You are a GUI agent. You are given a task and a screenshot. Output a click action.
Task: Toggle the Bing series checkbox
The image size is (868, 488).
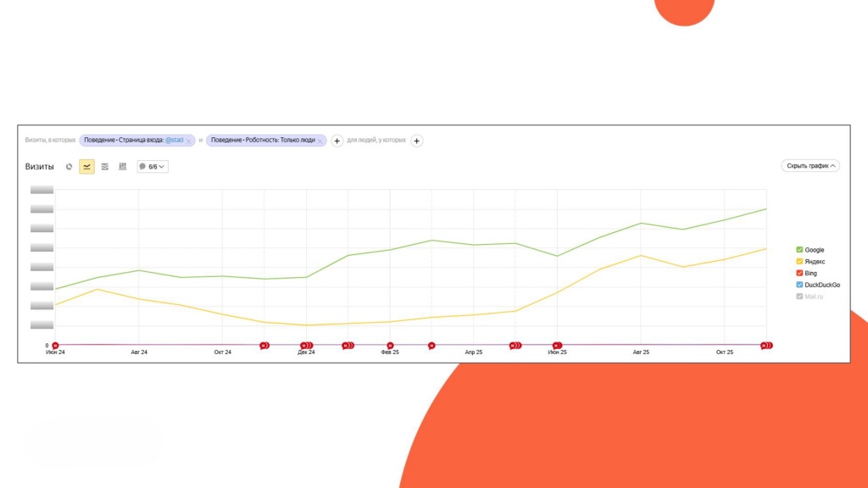click(x=799, y=273)
